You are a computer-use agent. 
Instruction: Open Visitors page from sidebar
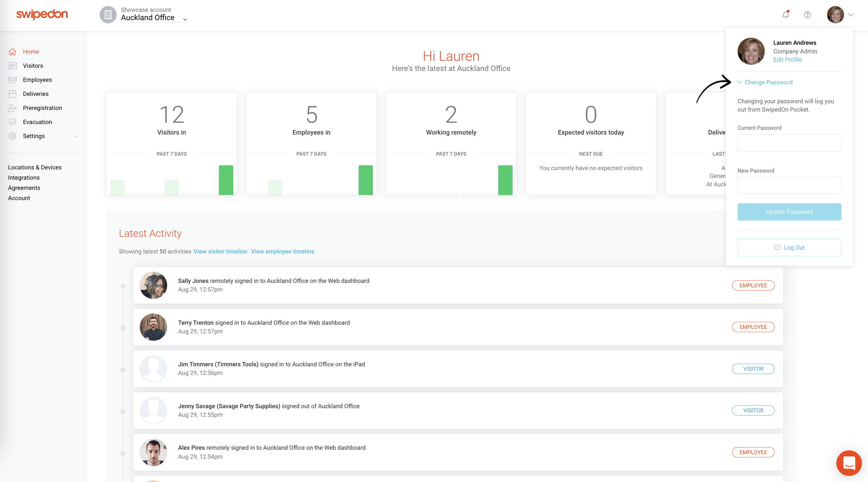(33, 66)
